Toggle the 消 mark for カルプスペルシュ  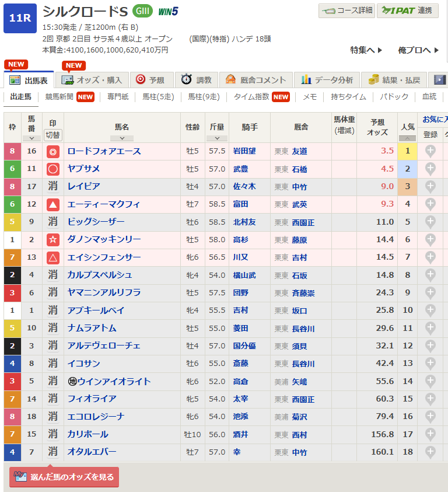coord(52,275)
